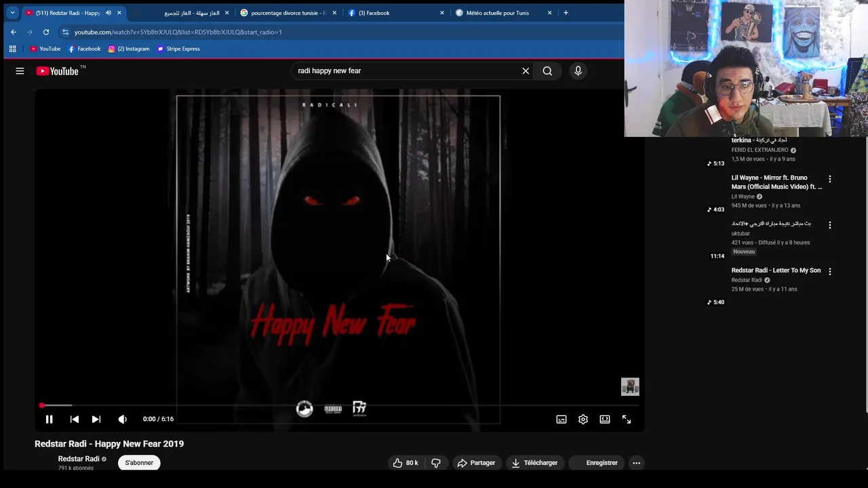Open the apps grid in bookmarks bar
Screen dimensions: 868x488
coord(12,49)
